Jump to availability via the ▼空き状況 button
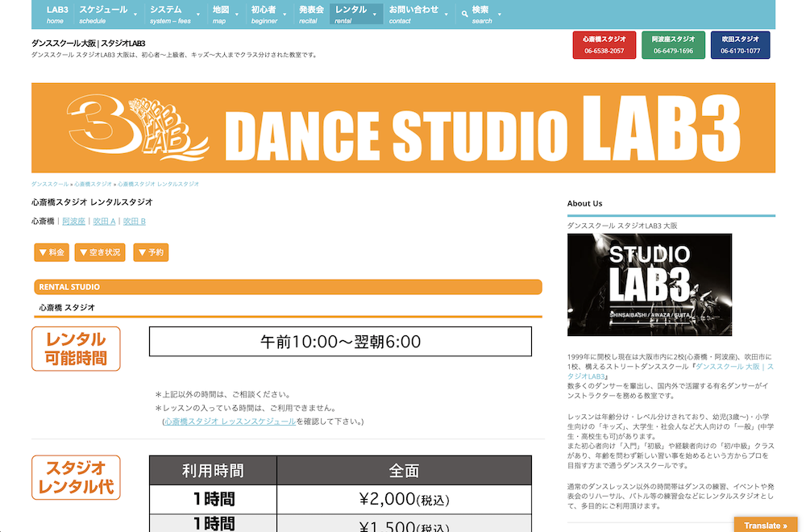The image size is (806, 532). (x=101, y=252)
